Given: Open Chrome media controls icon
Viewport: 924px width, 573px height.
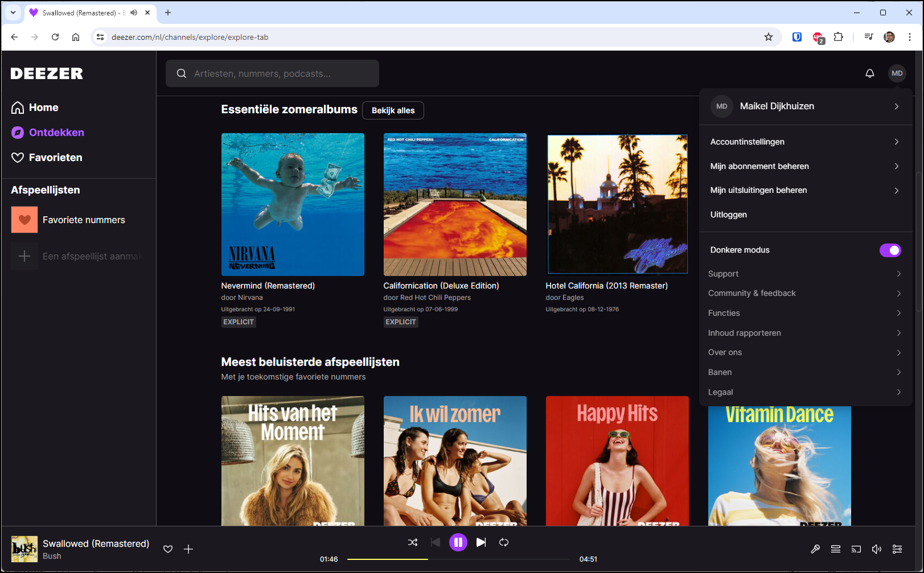Looking at the screenshot, I should (869, 37).
